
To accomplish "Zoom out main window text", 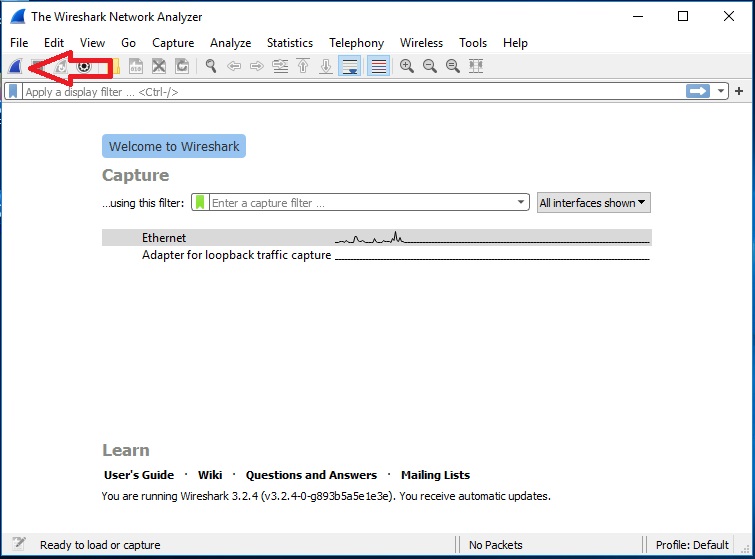I will [430, 66].
